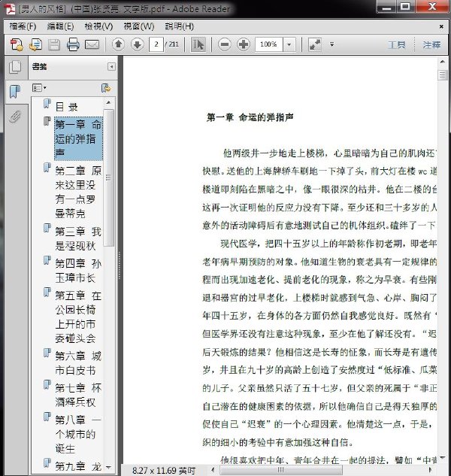451x476 pixels.
Task: Go to next page with down arrow
Action: click(138, 44)
